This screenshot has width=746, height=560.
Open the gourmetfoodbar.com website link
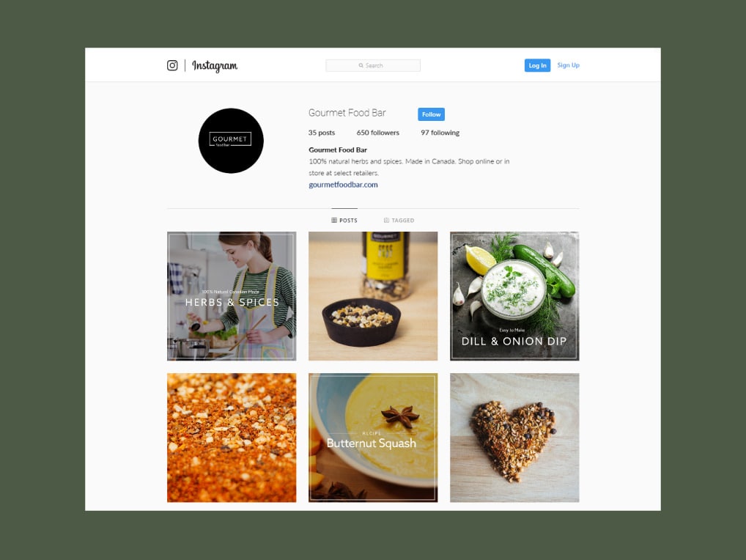pos(343,185)
